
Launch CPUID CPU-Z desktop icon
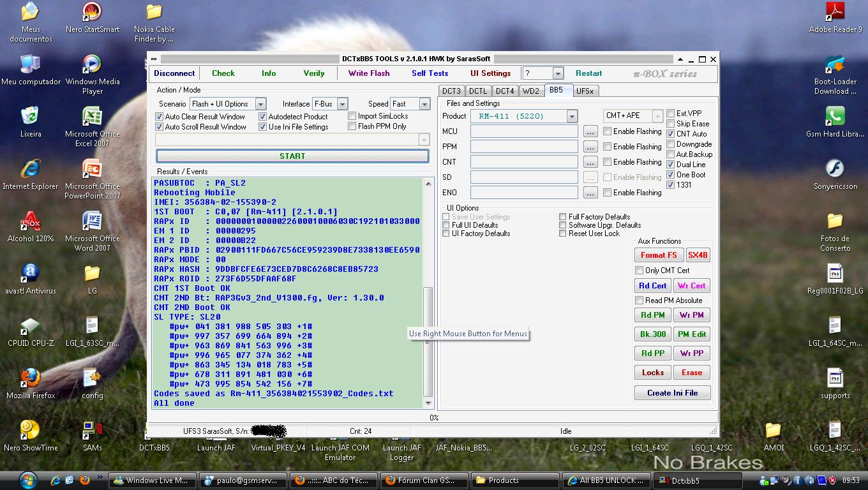(31, 331)
